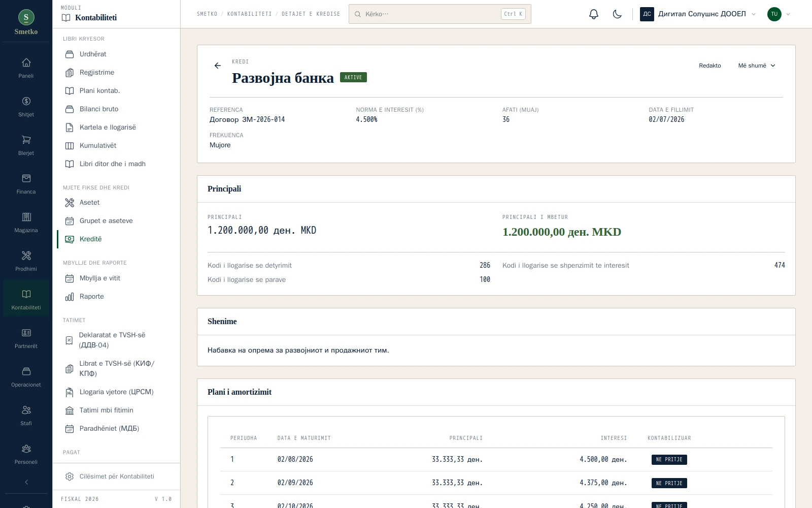Image resolution: width=812 pixels, height=508 pixels.
Task: Select Regjistrime menu item
Action: pos(116,73)
